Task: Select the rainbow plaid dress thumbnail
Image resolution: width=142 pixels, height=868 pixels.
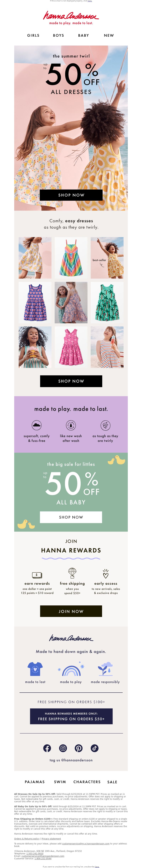Action: click(x=71, y=258)
